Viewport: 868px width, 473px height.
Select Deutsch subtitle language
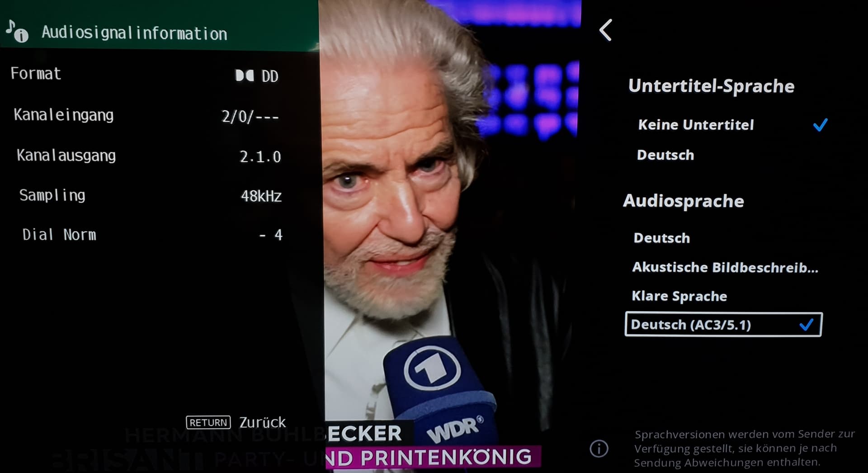(665, 155)
